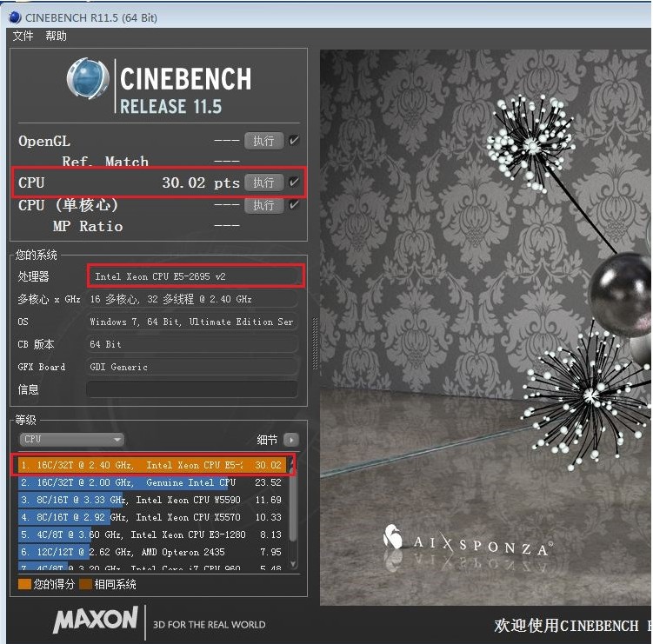Click the MAXON logo
Screen dimensions: 653x644
[x=96, y=620]
